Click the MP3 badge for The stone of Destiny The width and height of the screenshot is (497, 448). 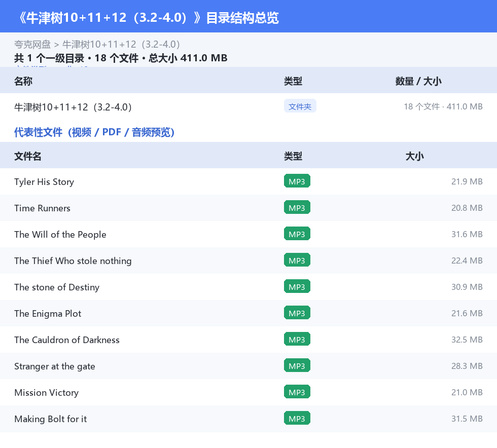pos(297,286)
